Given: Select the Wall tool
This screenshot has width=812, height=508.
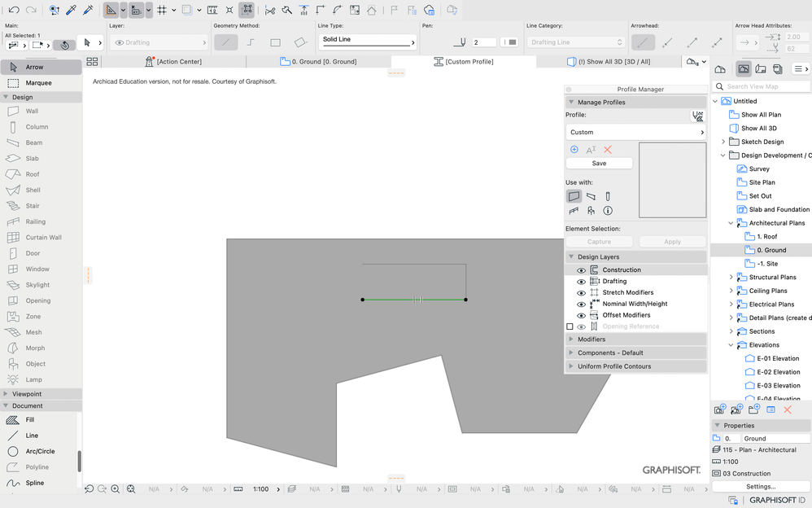Looking at the screenshot, I should 31,111.
